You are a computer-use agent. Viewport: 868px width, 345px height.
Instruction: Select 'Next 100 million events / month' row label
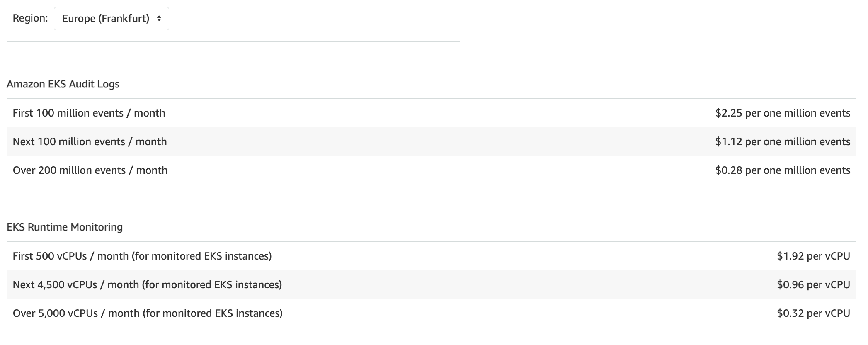[90, 142]
